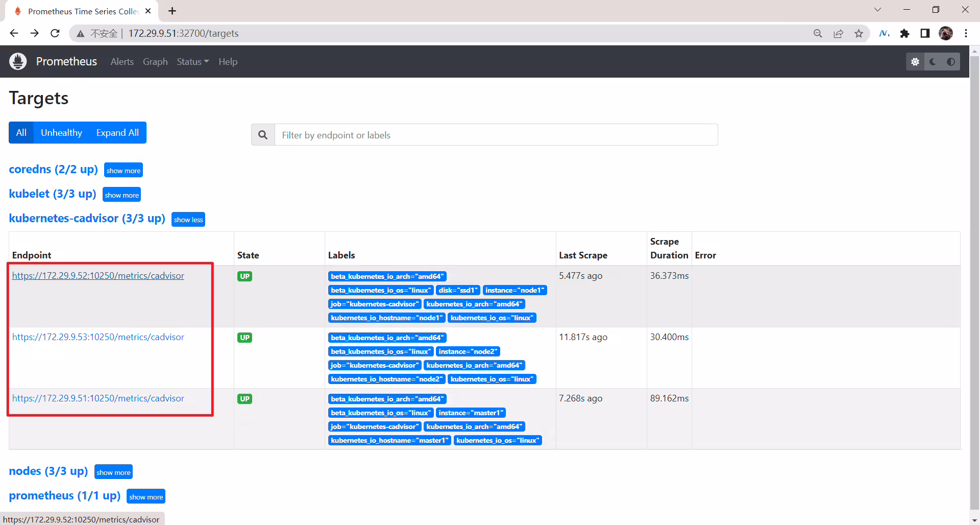Click kubernetes-cadvisor (3/3 up) heading
Image resolution: width=980 pixels, height=525 pixels.
coord(87,218)
